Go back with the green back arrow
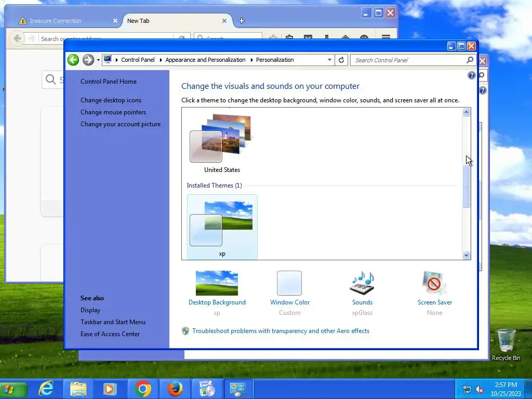The height and width of the screenshot is (399, 532). tap(73, 60)
